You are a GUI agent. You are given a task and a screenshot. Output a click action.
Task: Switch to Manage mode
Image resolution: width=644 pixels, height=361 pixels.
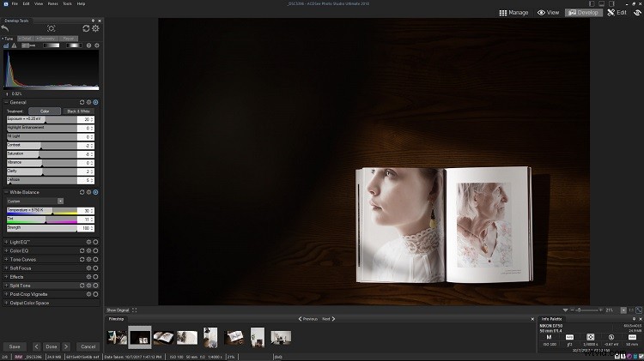513,13
